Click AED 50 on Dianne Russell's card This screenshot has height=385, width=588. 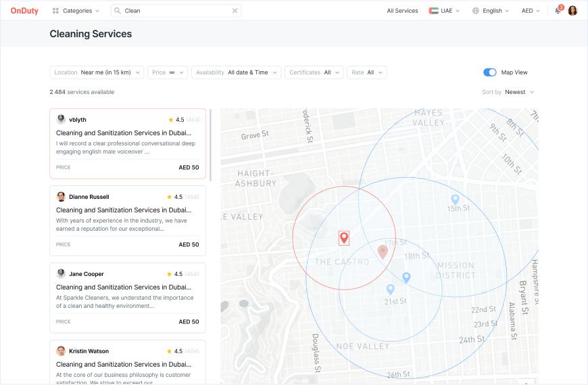point(189,244)
